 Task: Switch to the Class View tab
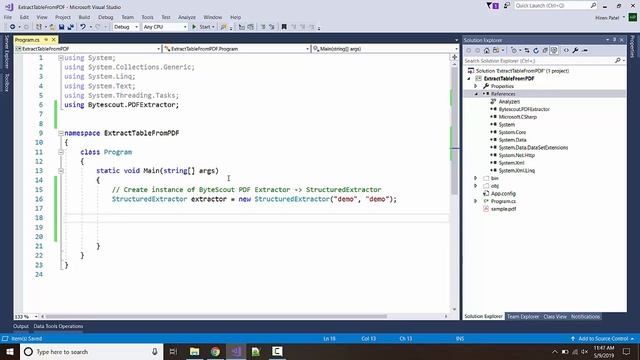click(x=555, y=316)
